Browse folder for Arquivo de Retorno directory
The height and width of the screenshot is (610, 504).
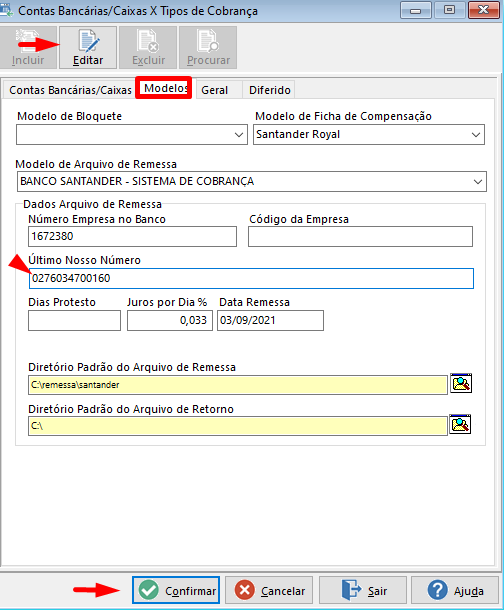460,424
